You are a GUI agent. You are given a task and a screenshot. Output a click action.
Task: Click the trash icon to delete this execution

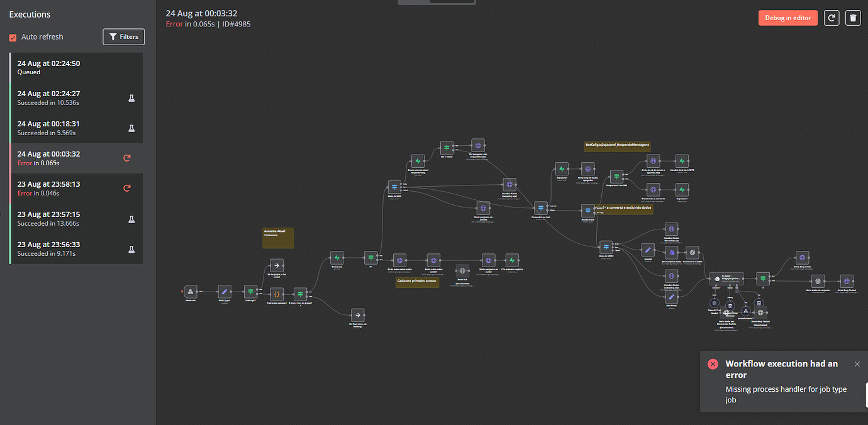[853, 18]
